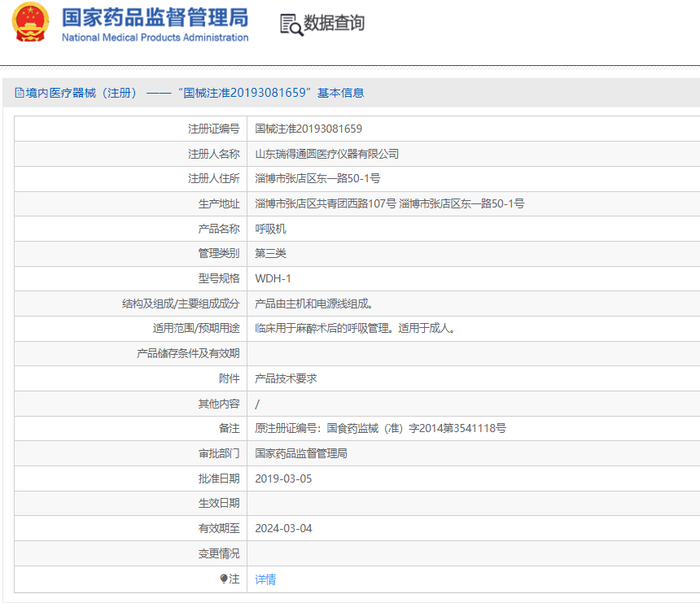Click National Medical Products Administration subtitle
The width and height of the screenshot is (700, 603).
click(x=155, y=37)
